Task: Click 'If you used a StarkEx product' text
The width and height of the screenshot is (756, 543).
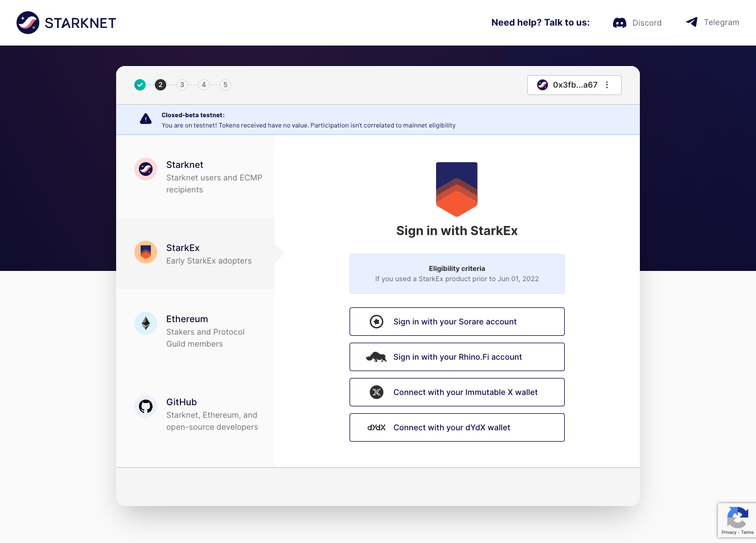Action: [x=457, y=279]
